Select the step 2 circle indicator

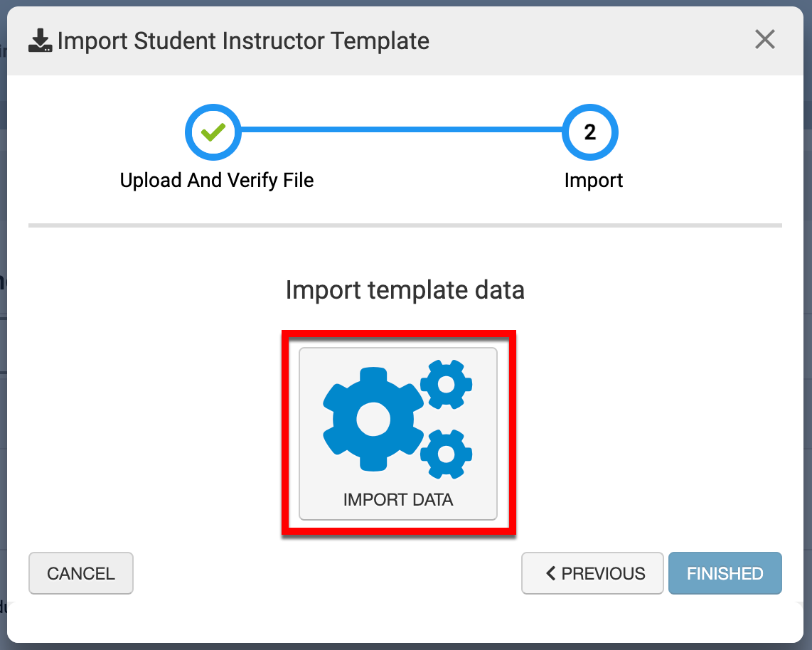click(x=590, y=132)
